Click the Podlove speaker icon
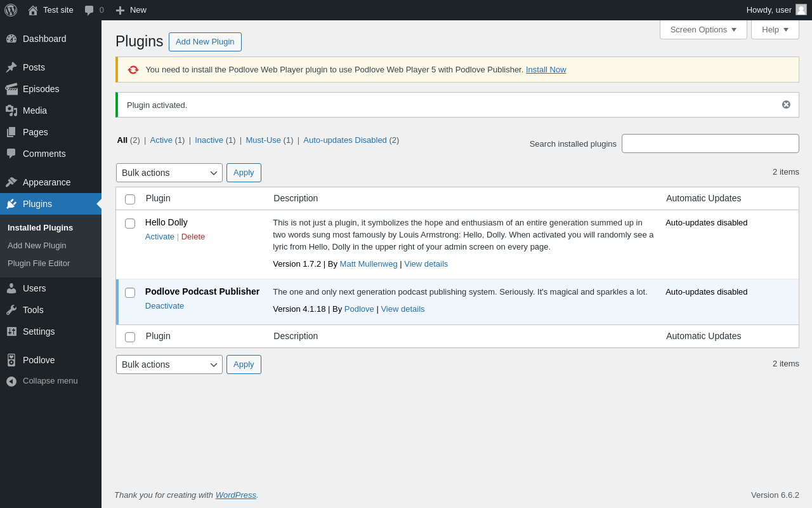Screen dimensions: 812x508 (11, 360)
